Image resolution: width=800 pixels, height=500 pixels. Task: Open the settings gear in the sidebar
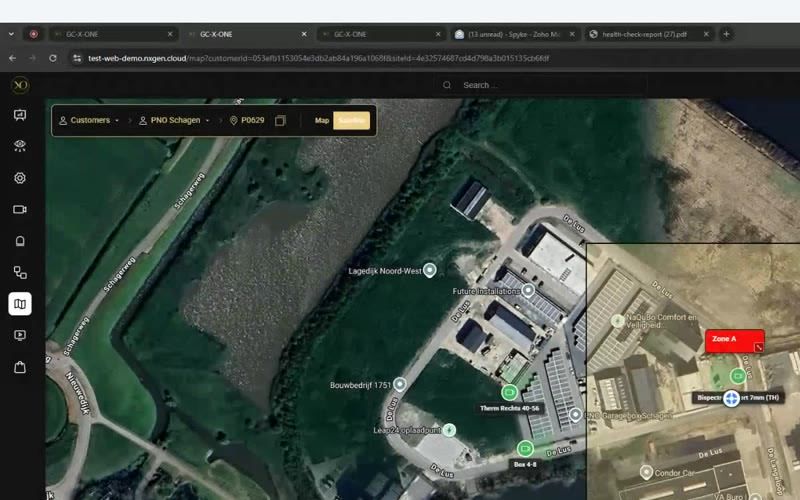tap(20, 178)
